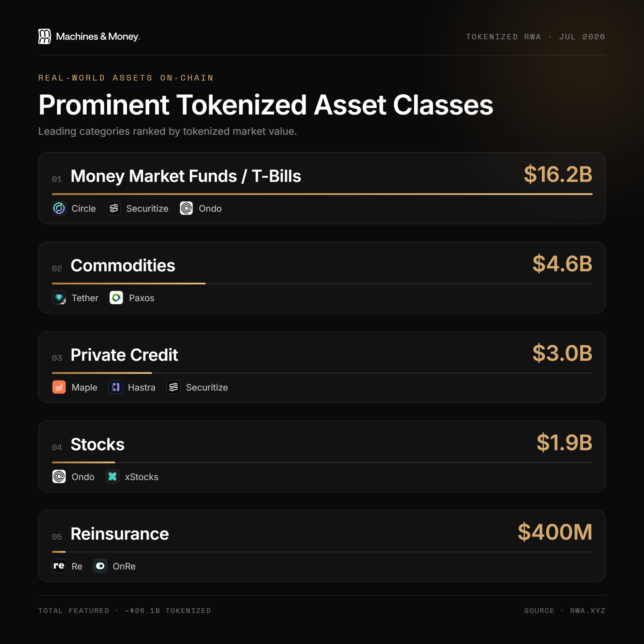Click the Reinsurance $400M value
The image size is (644, 644).
(x=555, y=532)
